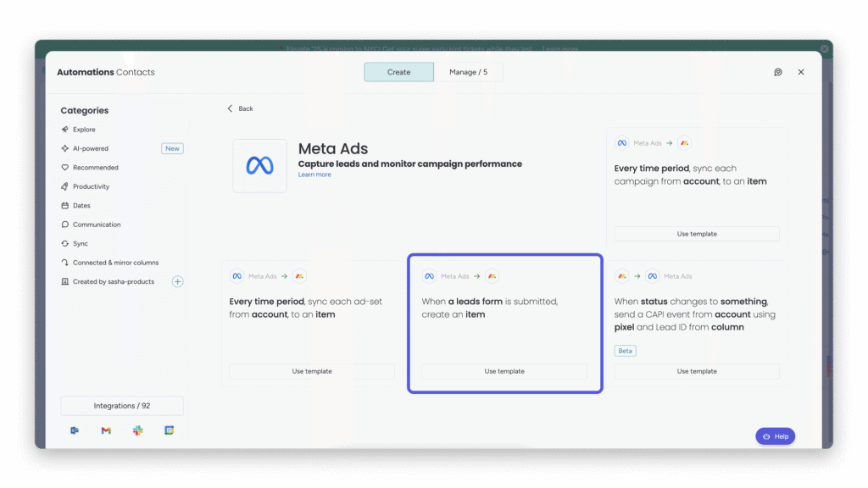Click the Beta badge on CAPI recipe
Viewport: 868px width, 488px height.
(625, 351)
